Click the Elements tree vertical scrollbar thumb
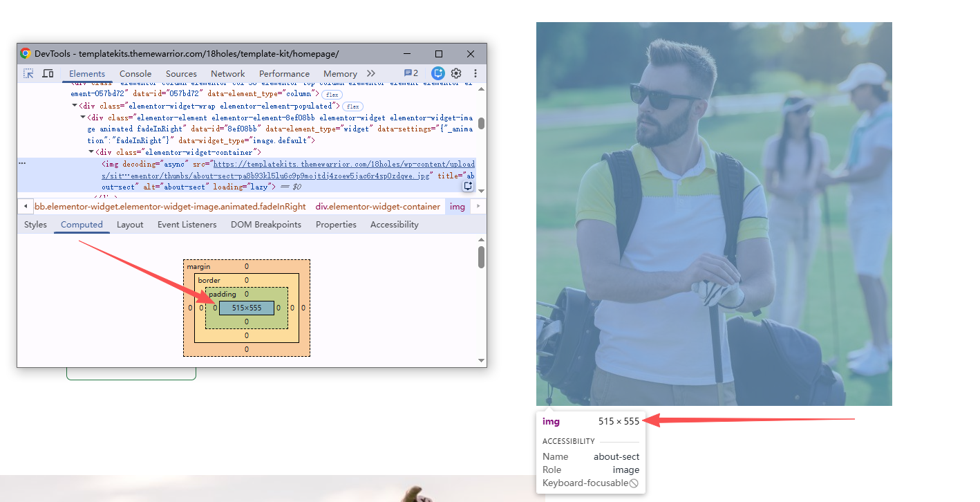The width and height of the screenshot is (980, 502). tap(481, 123)
